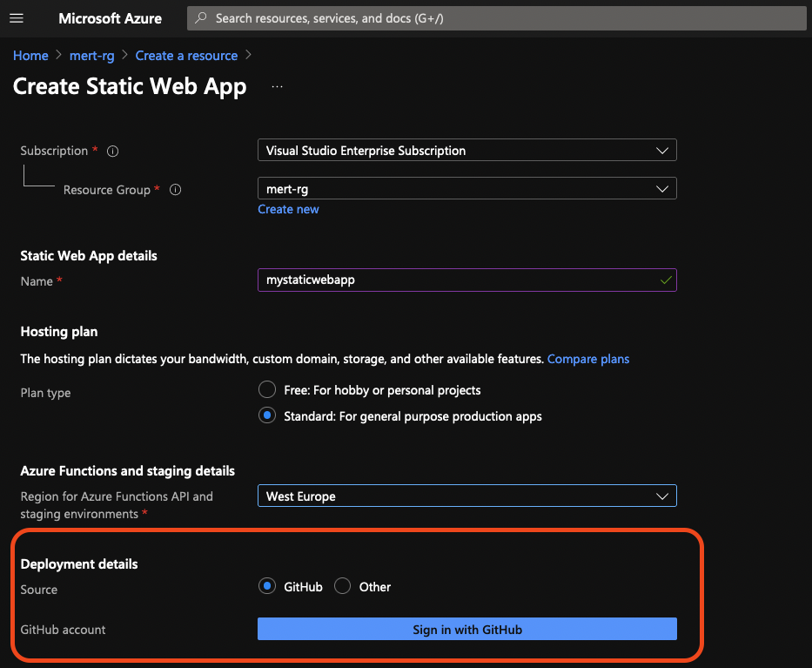Click the Deployment details heading
Screen dimensions: 812x668
[79, 563]
